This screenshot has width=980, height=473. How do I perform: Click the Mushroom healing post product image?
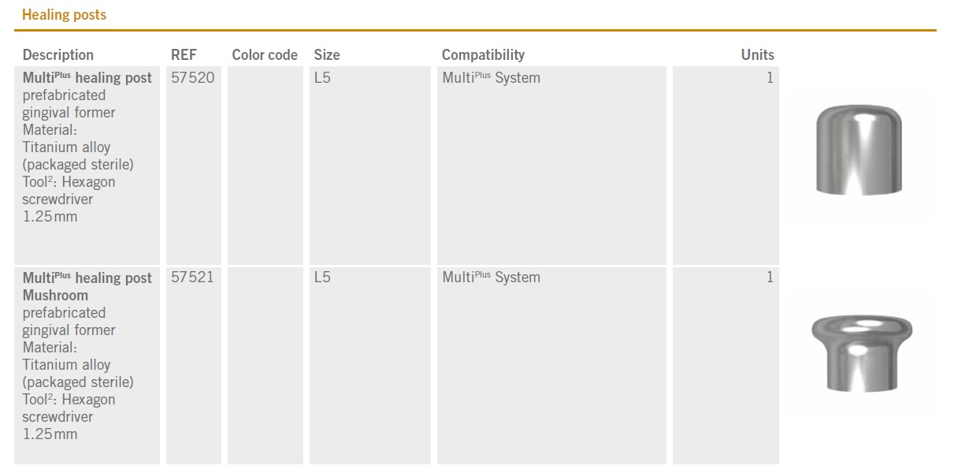[861, 352]
